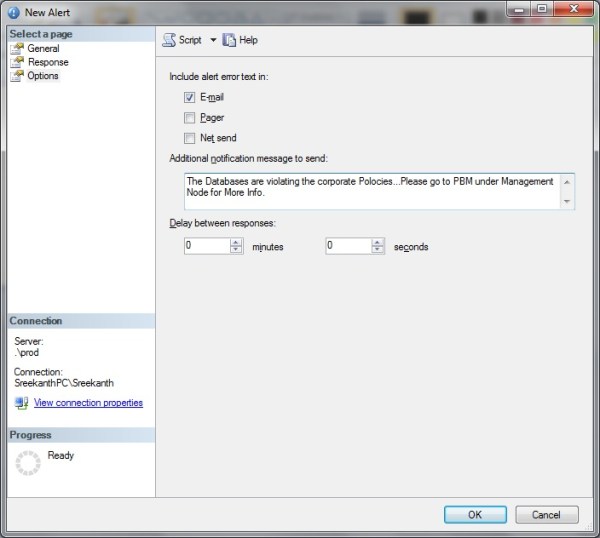
Task: Switch to the Response page
Action: point(48,62)
